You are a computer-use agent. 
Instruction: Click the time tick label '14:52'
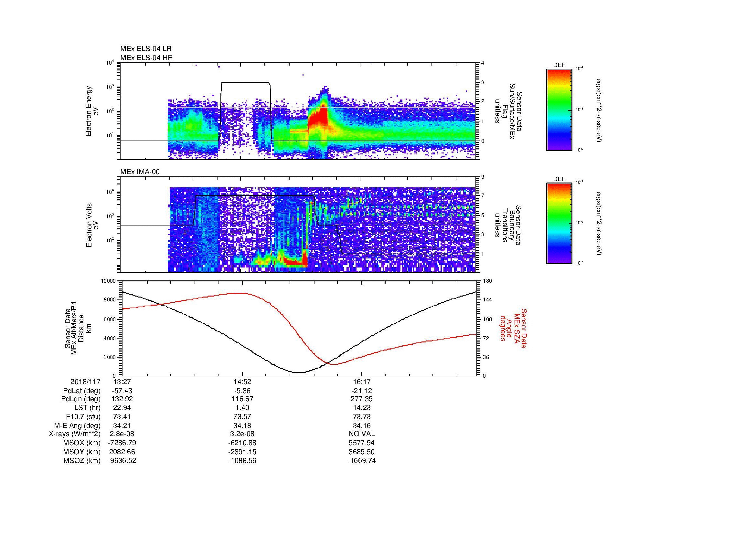(242, 382)
